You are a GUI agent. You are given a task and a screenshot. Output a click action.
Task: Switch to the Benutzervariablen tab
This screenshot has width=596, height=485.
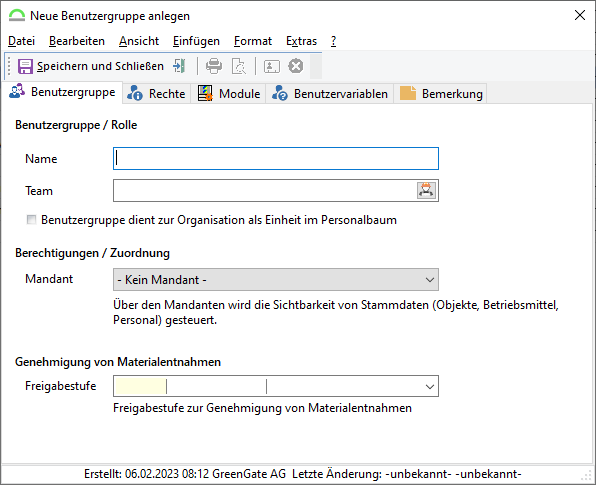click(330, 94)
